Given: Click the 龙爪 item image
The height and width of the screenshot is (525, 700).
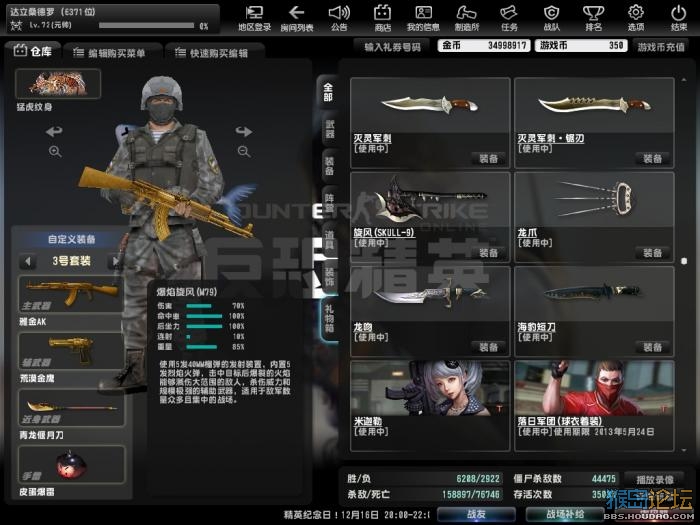Looking at the screenshot, I should click(594, 199).
